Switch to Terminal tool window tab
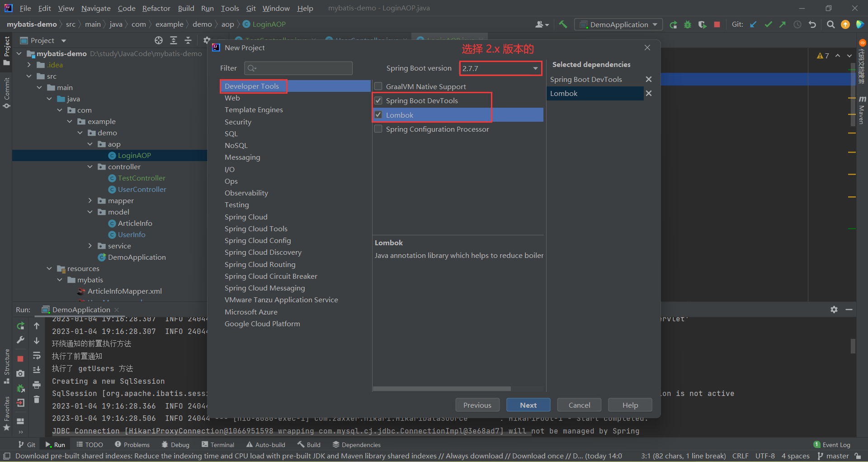The width and height of the screenshot is (868, 462). coord(218,445)
